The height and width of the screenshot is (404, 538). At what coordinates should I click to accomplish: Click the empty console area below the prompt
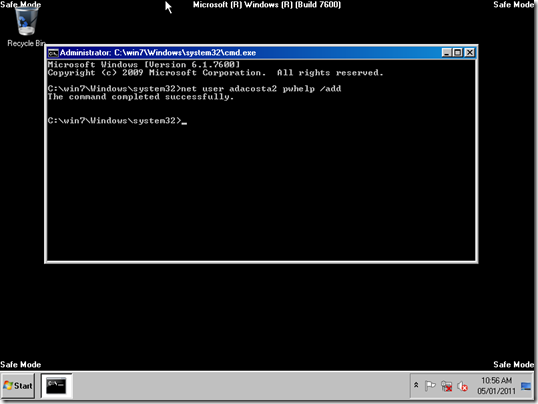(261, 192)
